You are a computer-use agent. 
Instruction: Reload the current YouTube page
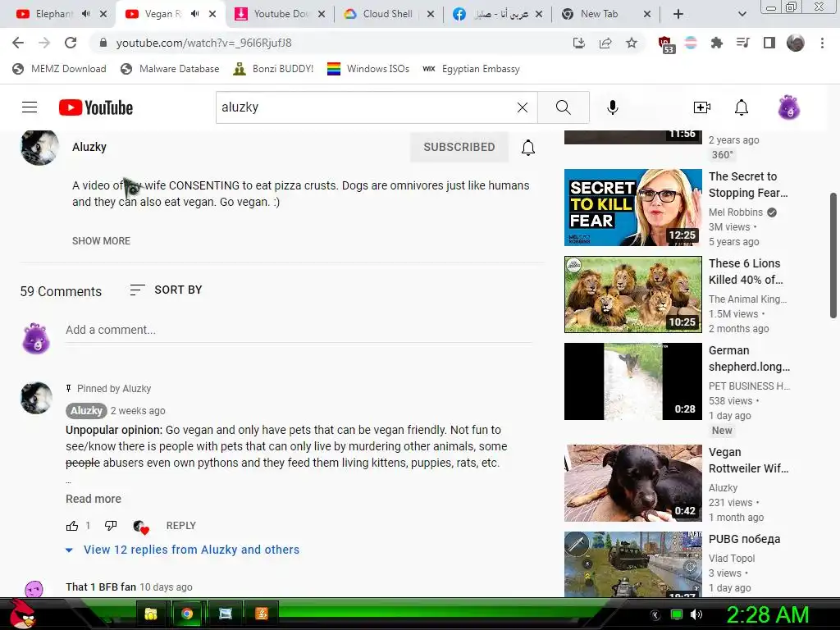pyautogui.click(x=71, y=43)
